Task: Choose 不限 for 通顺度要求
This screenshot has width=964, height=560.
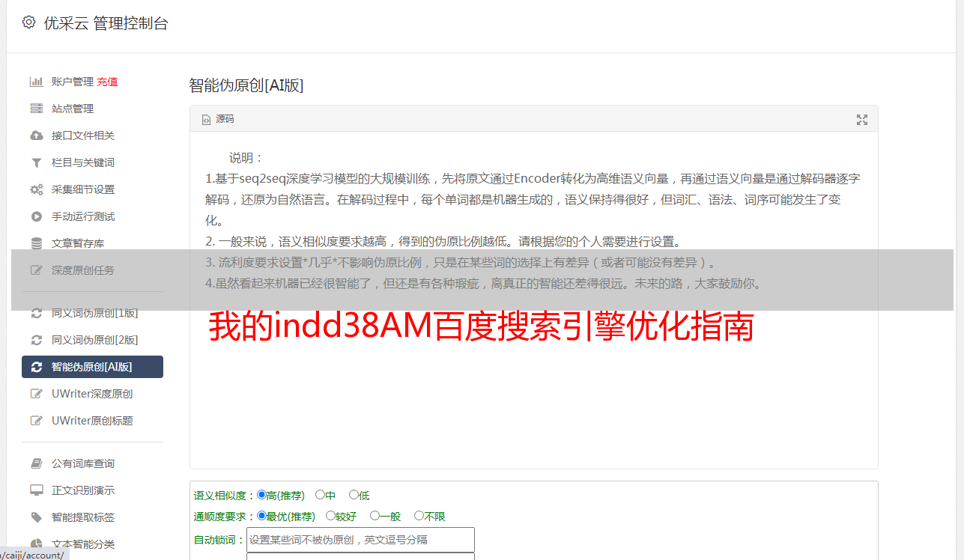Action: pyautogui.click(x=419, y=516)
